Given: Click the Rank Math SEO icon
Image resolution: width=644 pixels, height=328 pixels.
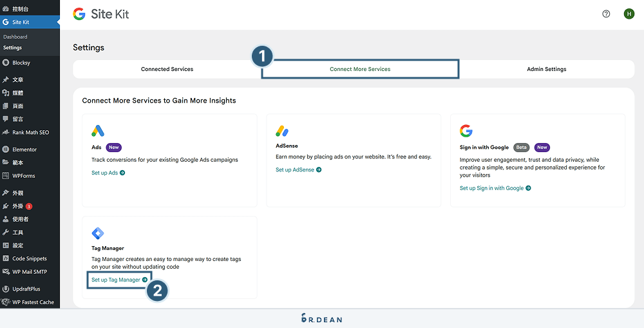Looking at the screenshot, I should click(6, 132).
